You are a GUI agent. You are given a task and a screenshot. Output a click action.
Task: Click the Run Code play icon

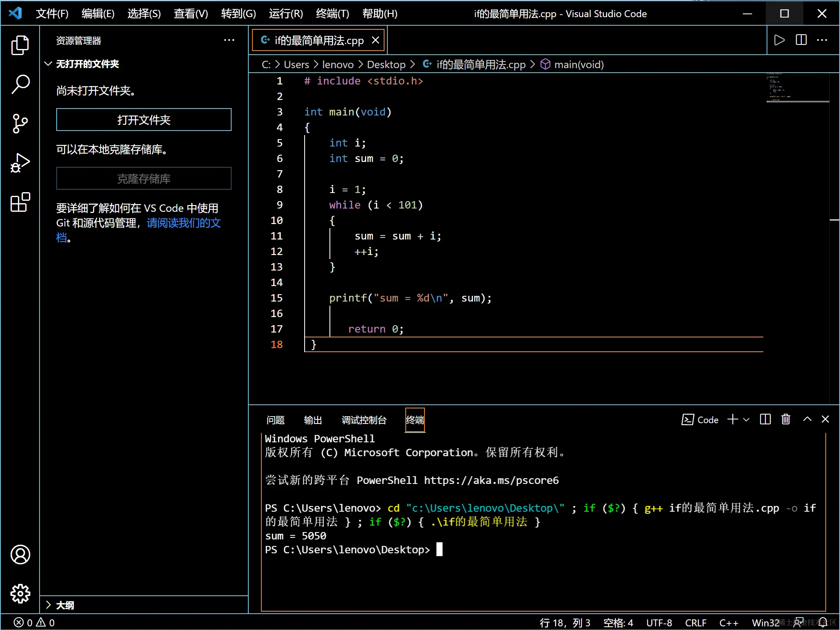tap(779, 40)
